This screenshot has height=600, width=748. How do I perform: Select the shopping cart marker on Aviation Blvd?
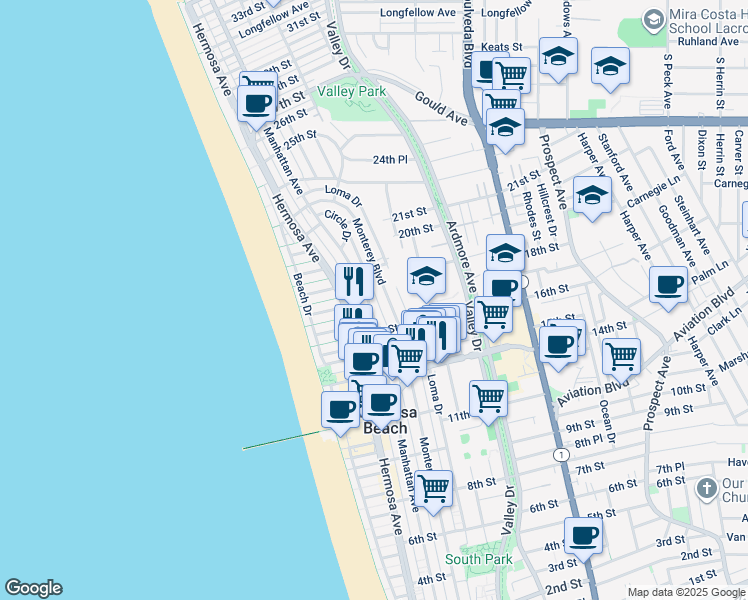(621, 354)
